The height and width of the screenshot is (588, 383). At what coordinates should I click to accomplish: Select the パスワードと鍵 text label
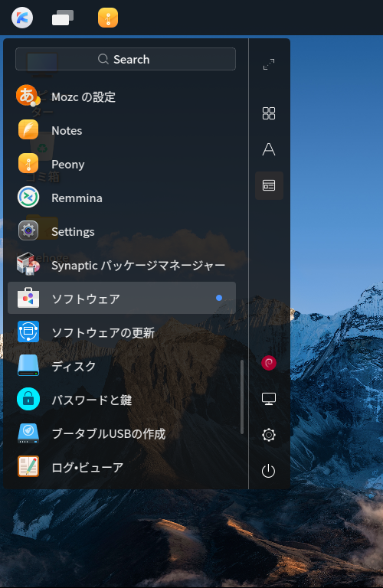(91, 400)
